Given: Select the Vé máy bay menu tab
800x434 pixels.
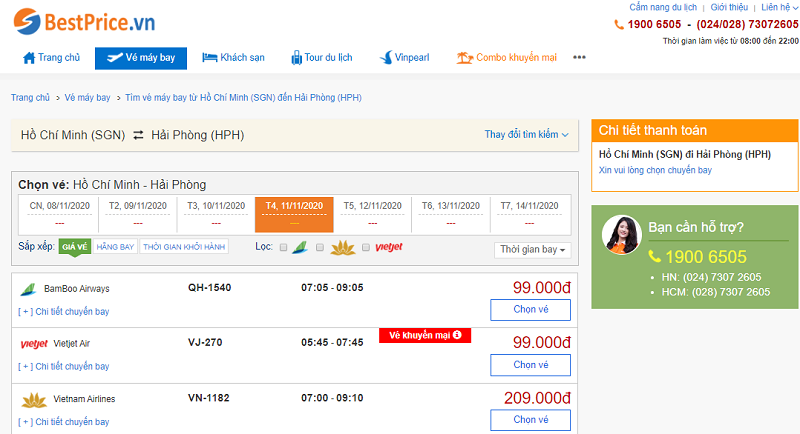Looking at the screenshot, I should pyautogui.click(x=141, y=58).
